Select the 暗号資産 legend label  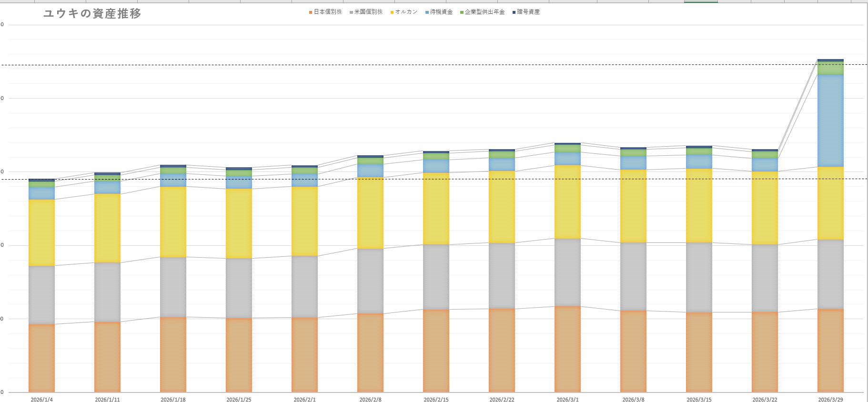point(528,12)
